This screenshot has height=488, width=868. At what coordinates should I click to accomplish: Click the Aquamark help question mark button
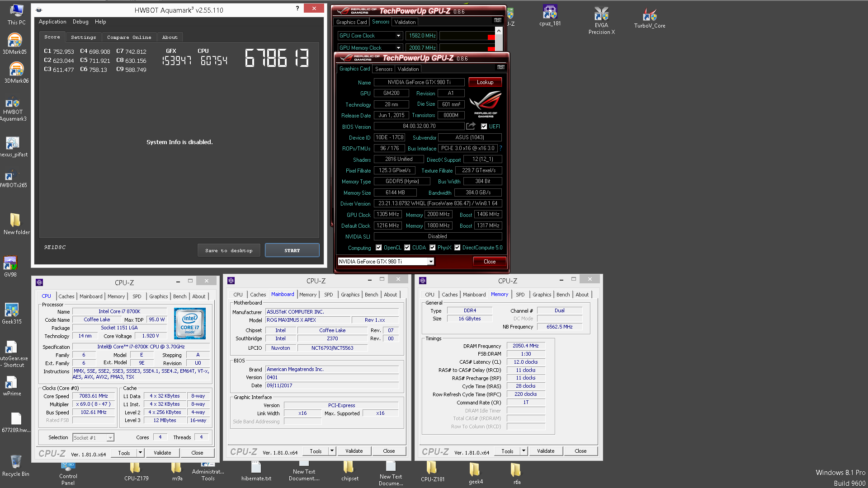(x=297, y=8)
